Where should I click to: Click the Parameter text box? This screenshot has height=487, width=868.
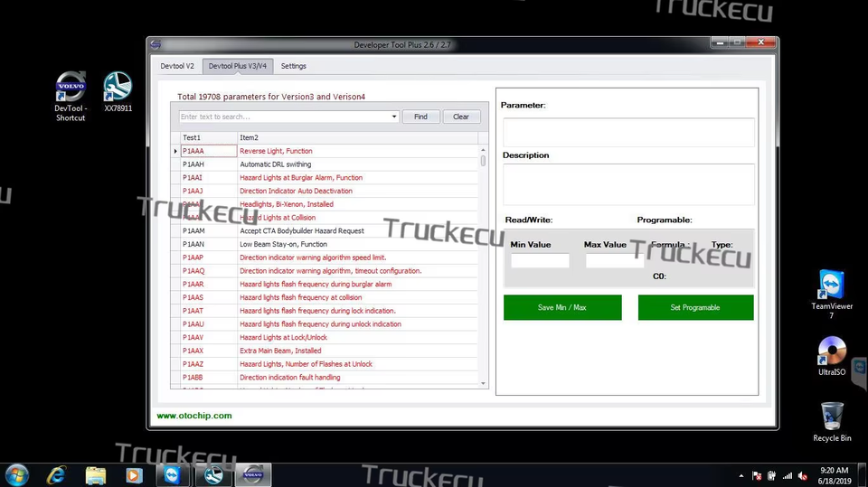(628, 132)
